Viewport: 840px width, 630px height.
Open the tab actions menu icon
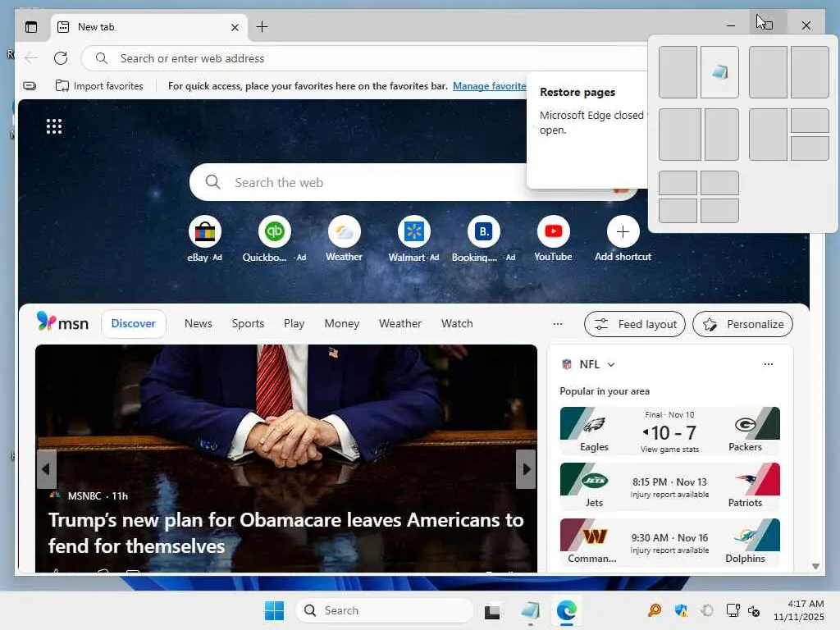pos(31,27)
